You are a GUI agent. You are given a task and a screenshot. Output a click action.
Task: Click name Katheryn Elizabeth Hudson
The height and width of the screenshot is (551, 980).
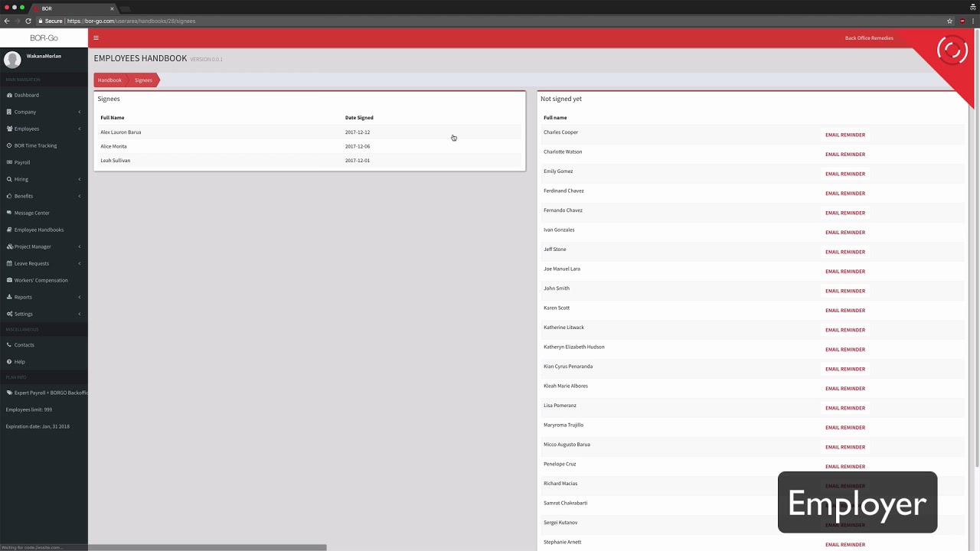574,347
